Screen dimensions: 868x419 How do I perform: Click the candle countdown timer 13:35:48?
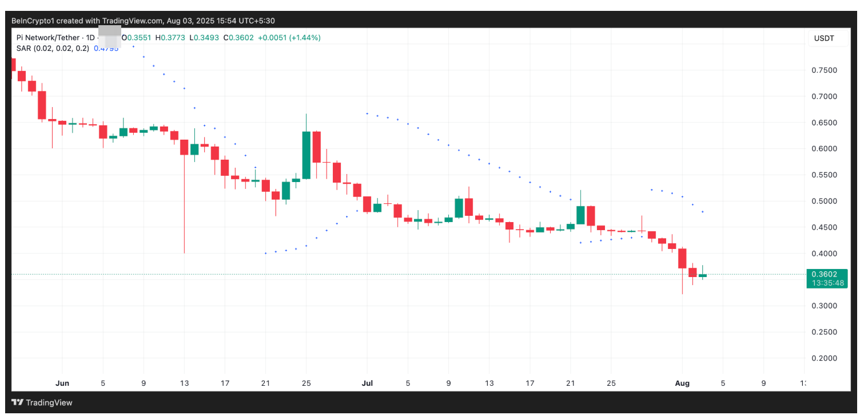point(826,283)
